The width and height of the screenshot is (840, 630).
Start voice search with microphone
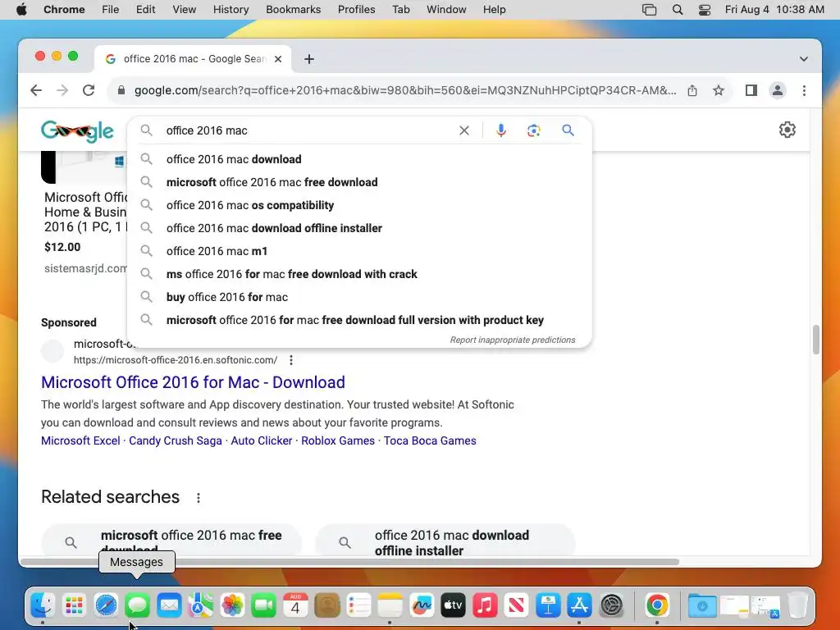tap(501, 130)
